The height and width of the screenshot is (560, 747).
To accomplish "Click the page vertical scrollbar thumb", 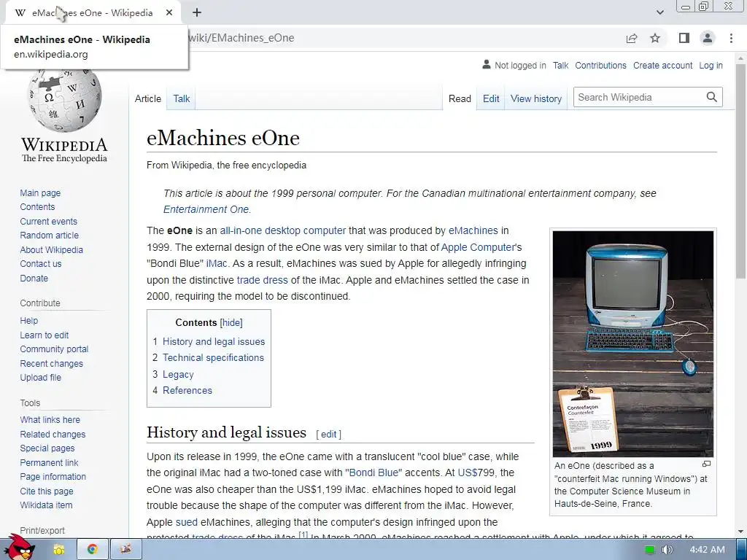I will point(740,171).
